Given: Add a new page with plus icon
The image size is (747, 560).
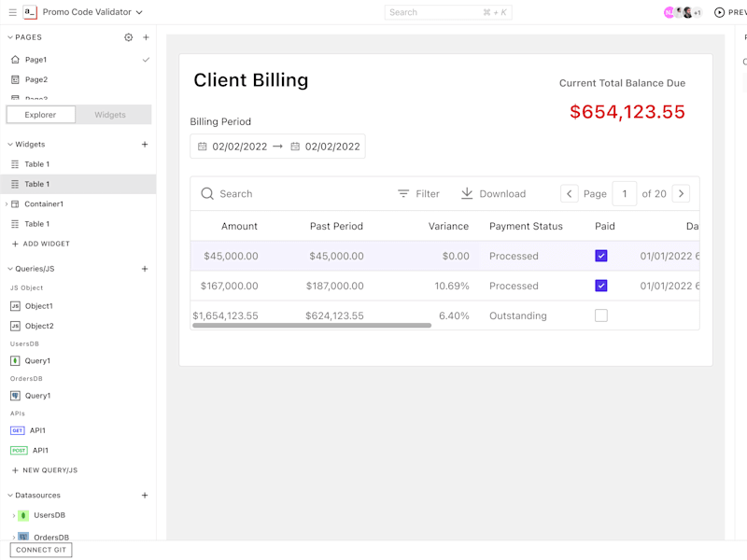Looking at the screenshot, I should 147,37.
